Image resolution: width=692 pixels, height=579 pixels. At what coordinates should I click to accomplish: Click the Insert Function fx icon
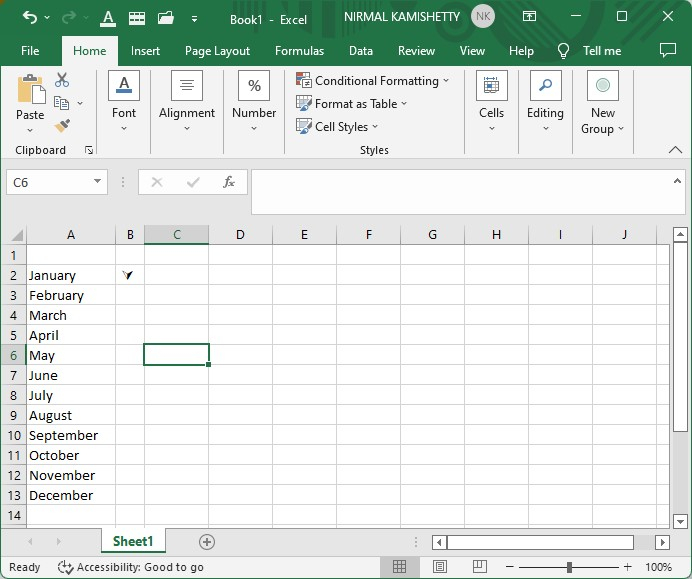pos(229,182)
